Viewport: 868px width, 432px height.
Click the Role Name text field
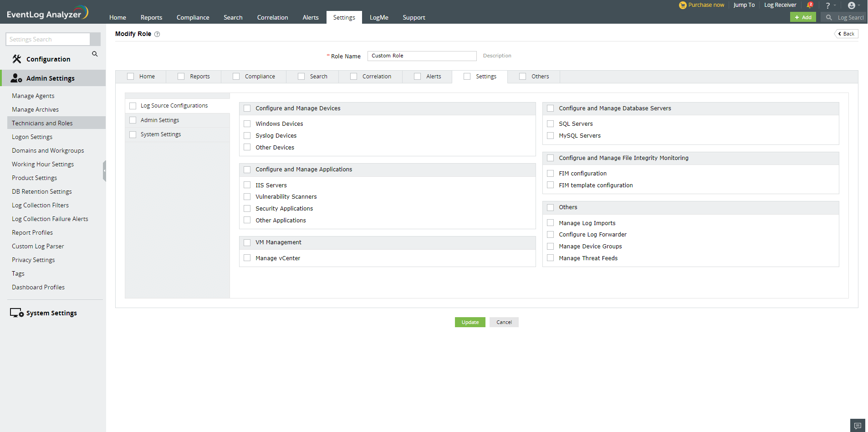422,56
